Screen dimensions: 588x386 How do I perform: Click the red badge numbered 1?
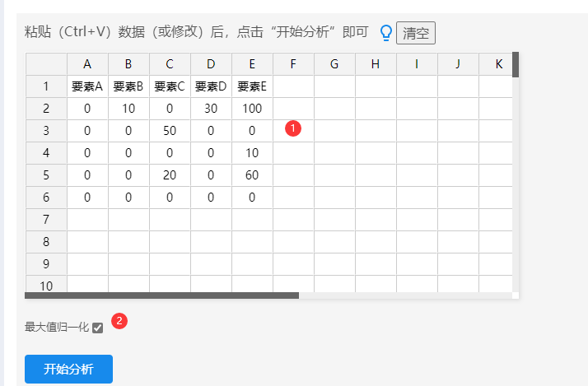[x=293, y=128]
